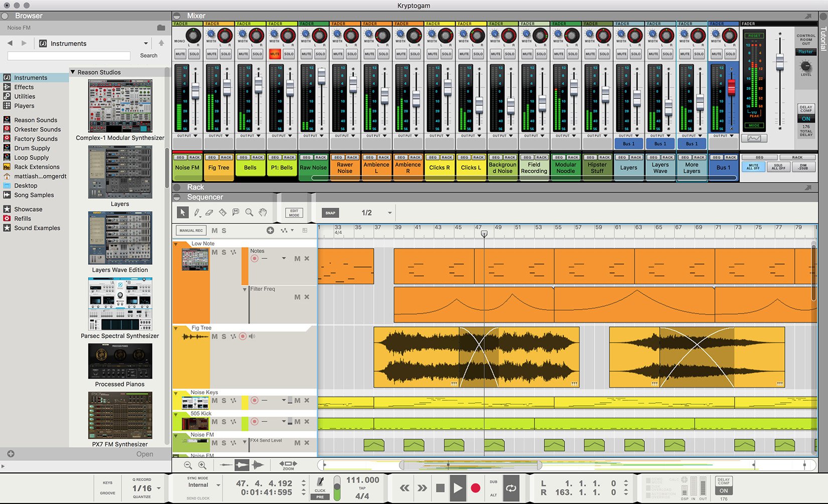Image resolution: width=828 pixels, height=504 pixels.
Task: Open Drum Supply in the browser
Action: click(x=32, y=148)
